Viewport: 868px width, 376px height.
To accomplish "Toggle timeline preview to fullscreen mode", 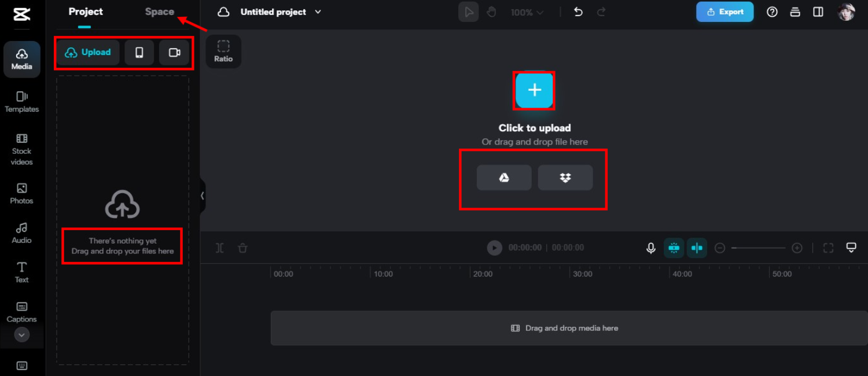I will tap(828, 248).
